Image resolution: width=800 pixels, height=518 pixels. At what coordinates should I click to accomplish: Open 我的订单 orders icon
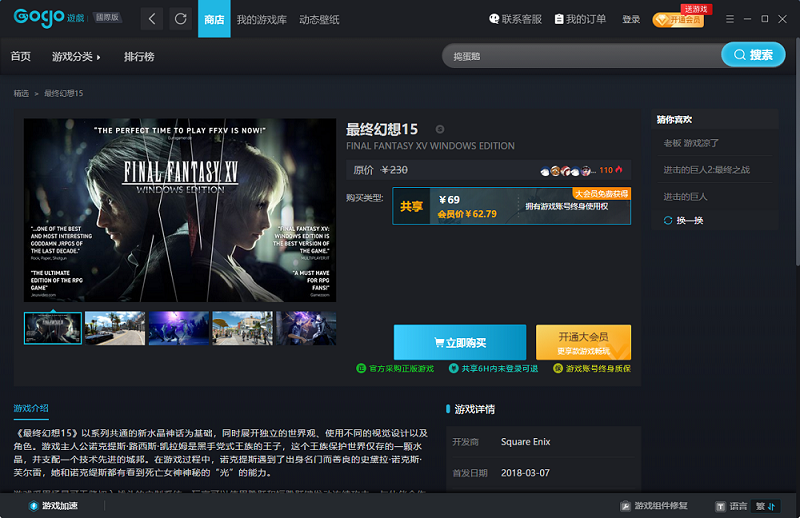tap(559, 19)
